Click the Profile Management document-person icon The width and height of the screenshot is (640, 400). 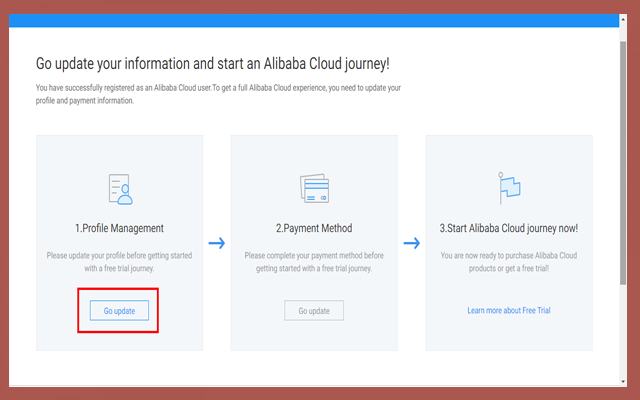click(x=120, y=189)
